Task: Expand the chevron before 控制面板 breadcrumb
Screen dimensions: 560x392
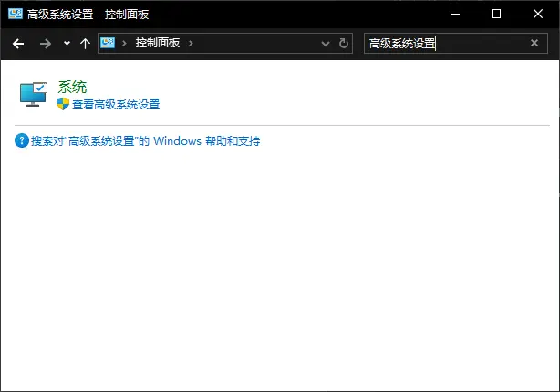Action: [125, 44]
